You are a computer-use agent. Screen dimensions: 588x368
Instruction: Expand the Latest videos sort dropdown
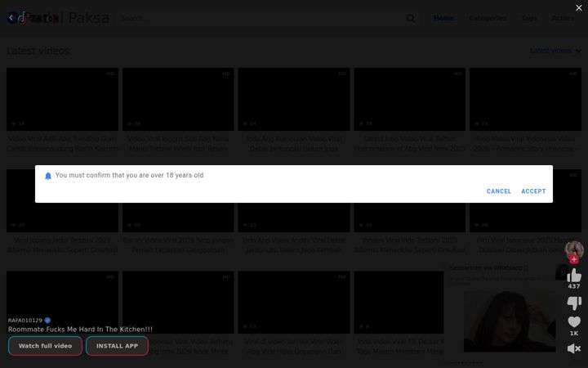(x=555, y=51)
